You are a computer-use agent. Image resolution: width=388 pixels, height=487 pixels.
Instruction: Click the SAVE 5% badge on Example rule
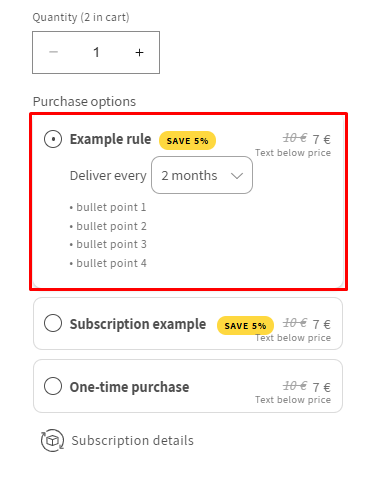coord(187,141)
